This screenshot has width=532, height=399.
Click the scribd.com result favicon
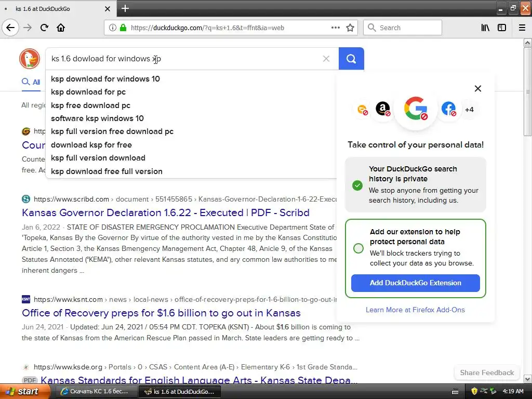[x=26, y=199]
